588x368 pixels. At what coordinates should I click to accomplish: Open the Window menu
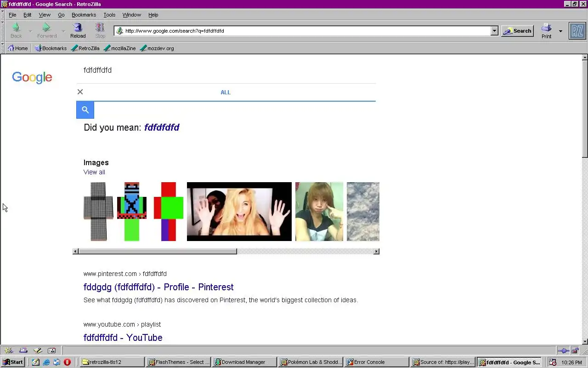pos(132,15)
